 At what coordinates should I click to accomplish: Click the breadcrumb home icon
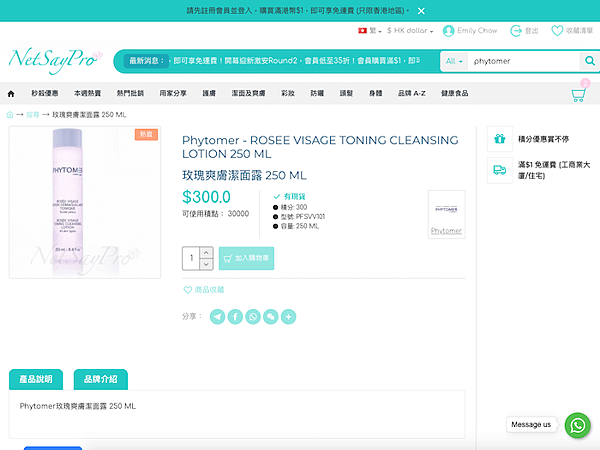10,114
